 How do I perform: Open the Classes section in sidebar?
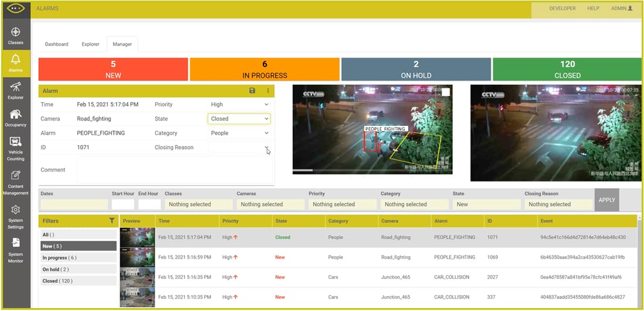16,35
